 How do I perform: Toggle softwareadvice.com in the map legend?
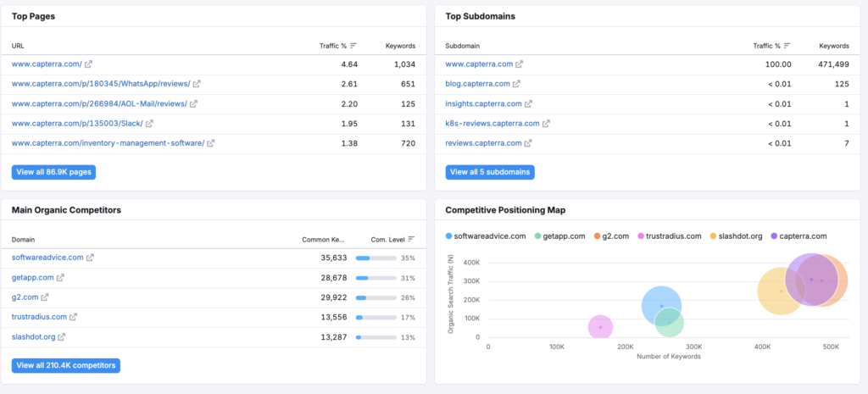tap(486, 236)
